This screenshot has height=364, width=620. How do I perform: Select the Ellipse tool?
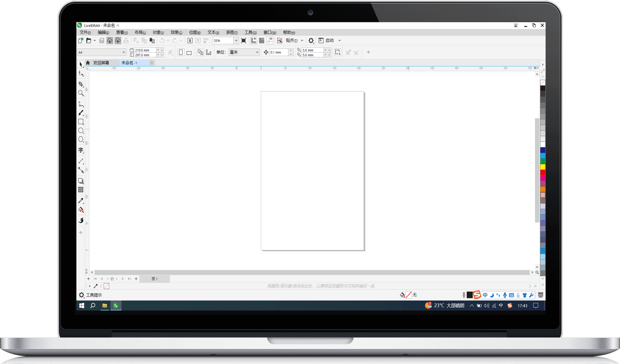(81, 130)
